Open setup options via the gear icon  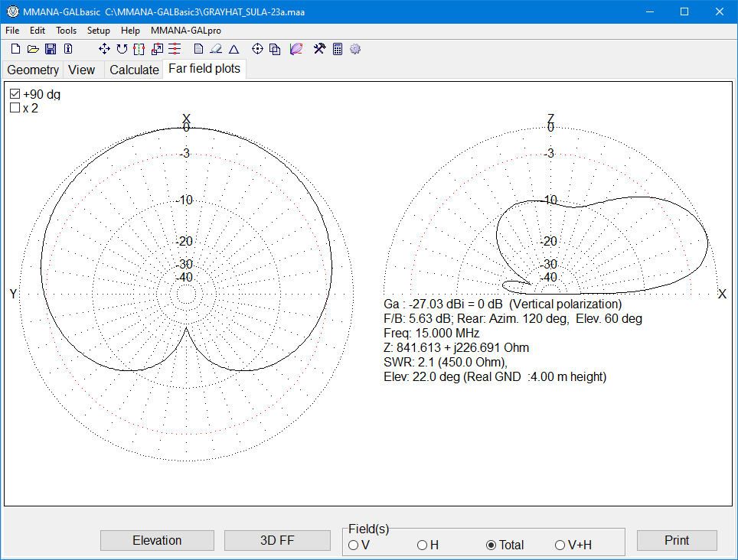click(354, 49)
